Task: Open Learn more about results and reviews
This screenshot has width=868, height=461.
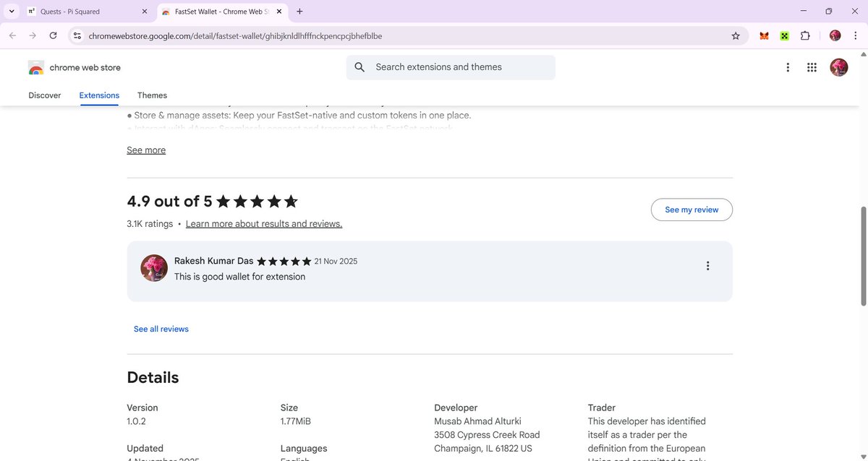Action: point(264,224)
